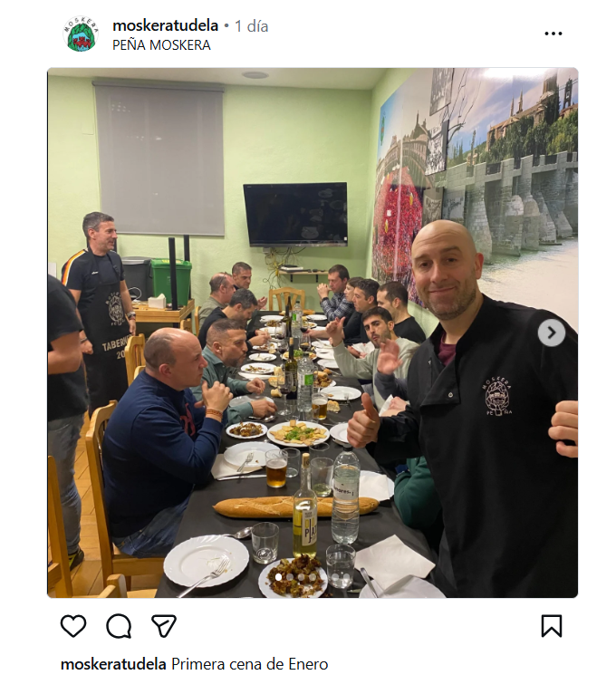The image size is (616, 694).
Task: Select the fifth carousel indicator dot
Action: click(324, 577)
